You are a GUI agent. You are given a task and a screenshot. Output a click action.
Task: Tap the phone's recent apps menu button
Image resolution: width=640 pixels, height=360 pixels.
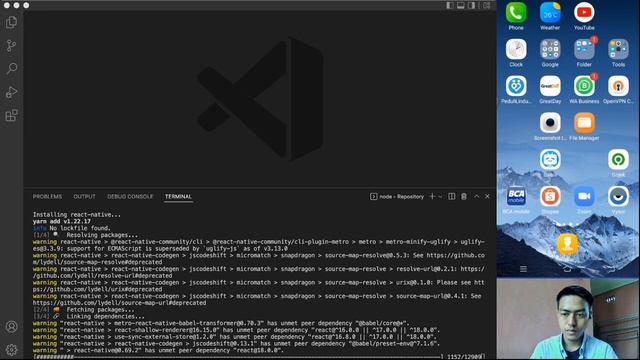[523, 269]
